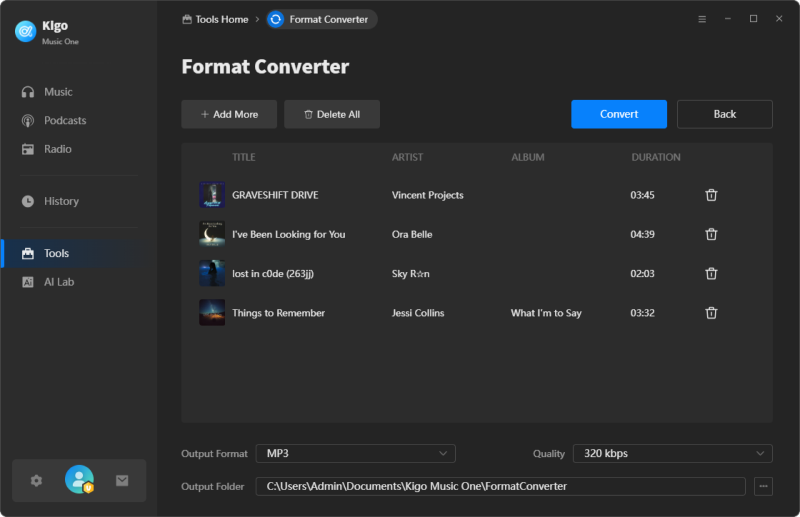Browse output folder with ellipsis button
The height and width of the screenshot is (517, 800).
pos(763,486)
